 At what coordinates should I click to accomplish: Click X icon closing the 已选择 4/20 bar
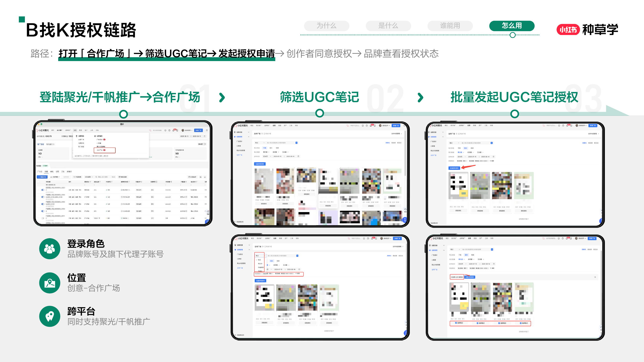click(595, 277)
